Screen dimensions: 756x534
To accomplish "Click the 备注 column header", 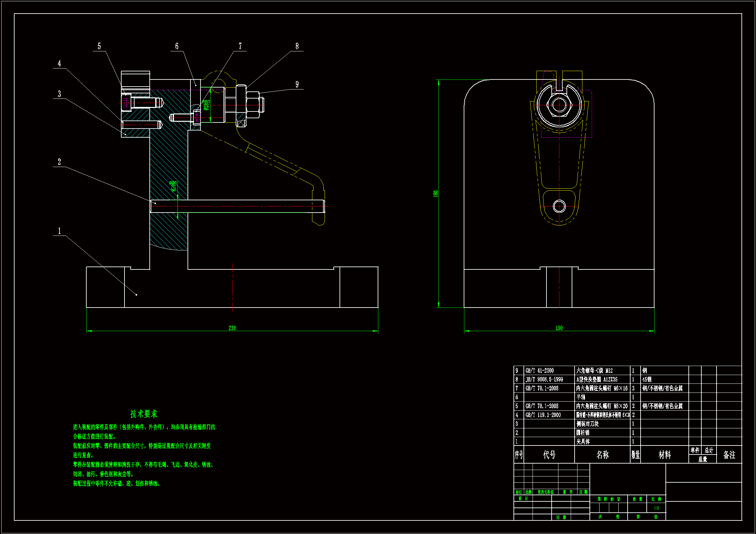I will pos(729,455).
